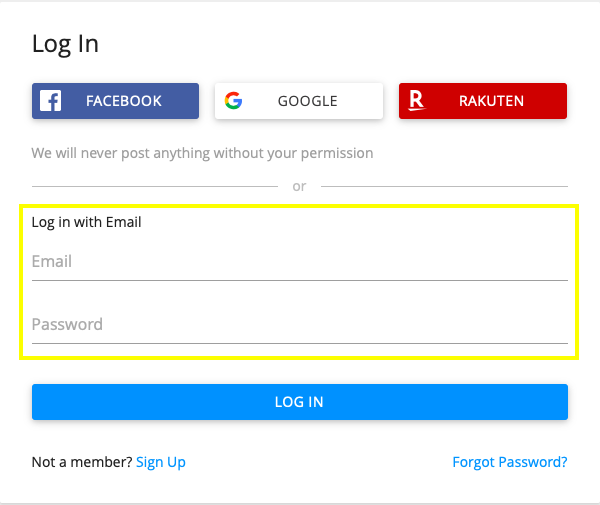Submit with the blue LOG IN button
The image size is (600, 505).
coord(300,402)
